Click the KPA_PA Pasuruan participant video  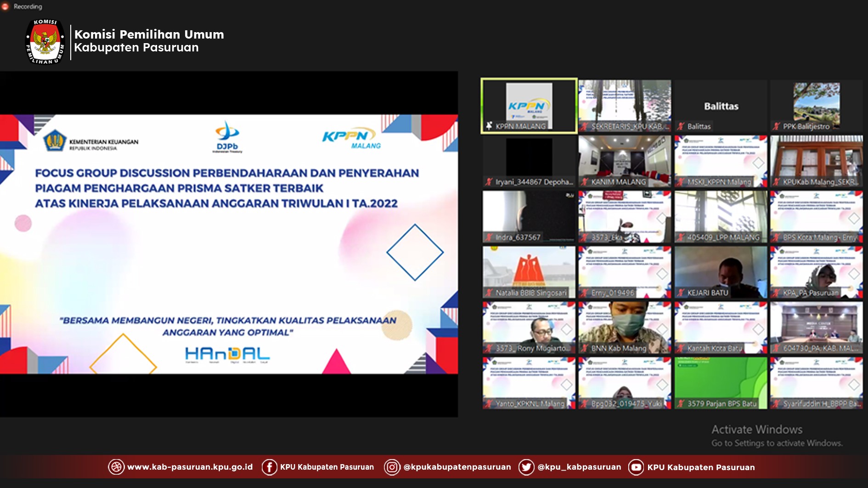[817, 272]
